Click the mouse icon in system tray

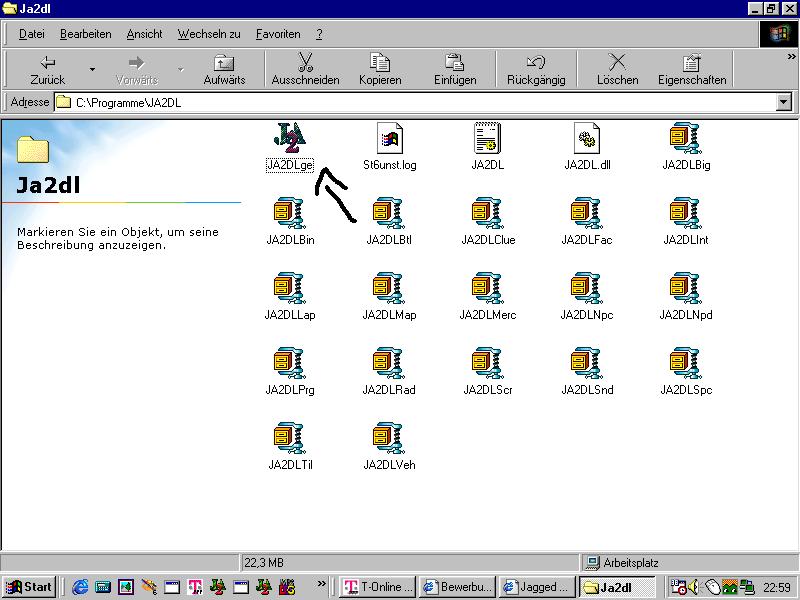pos(712,587)
